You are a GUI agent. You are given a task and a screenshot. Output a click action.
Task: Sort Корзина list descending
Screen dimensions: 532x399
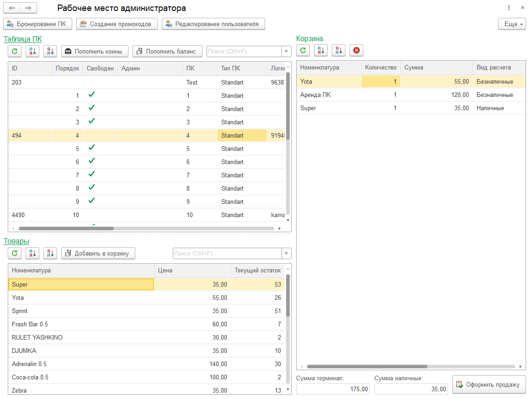click(x=339, y=50)
